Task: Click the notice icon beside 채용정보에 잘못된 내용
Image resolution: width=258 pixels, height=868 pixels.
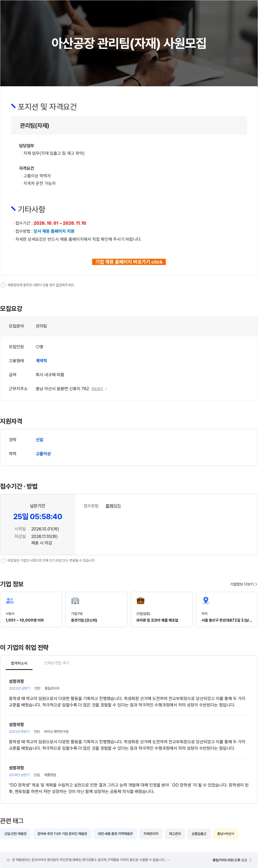Action: (3, 285)
